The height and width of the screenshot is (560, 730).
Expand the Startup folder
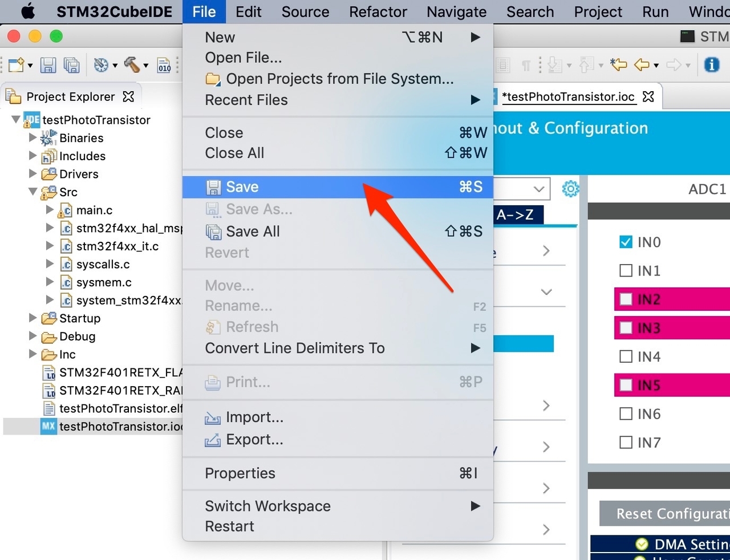pos(33,318)
